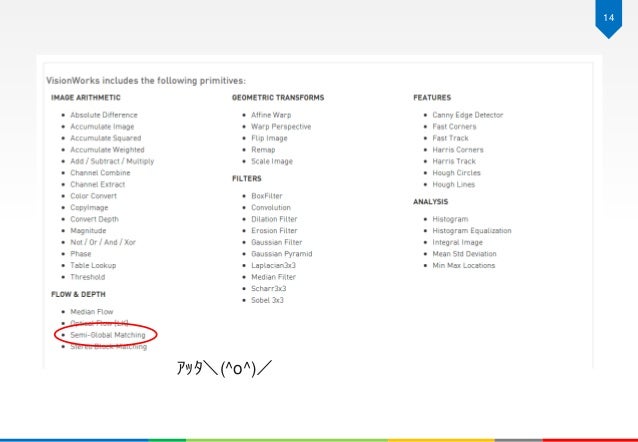This screenshot has width=638, height=442.
Task: Click Hough Circles entry
Action: pyautogui.click(x=457, y=173)
